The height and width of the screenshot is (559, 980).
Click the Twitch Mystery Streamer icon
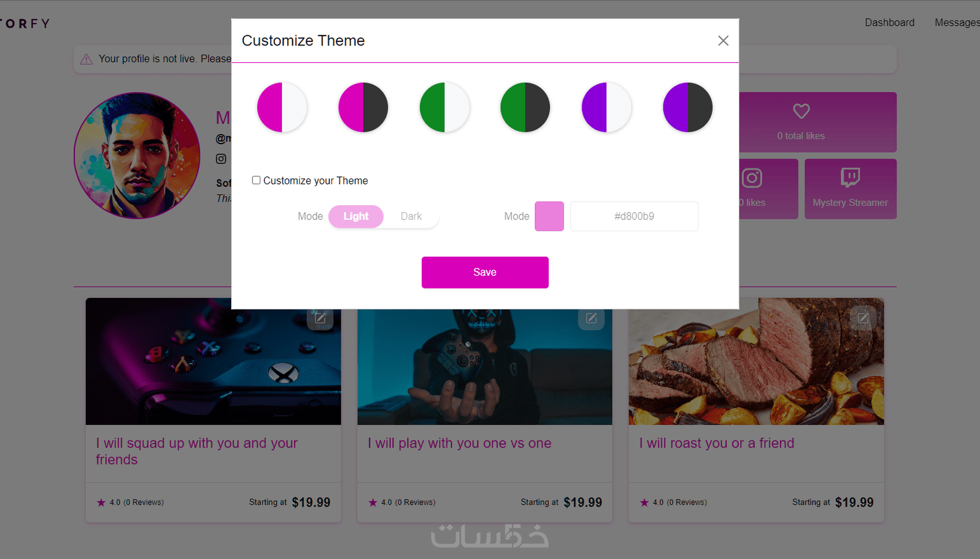click(x=850, y=177)
